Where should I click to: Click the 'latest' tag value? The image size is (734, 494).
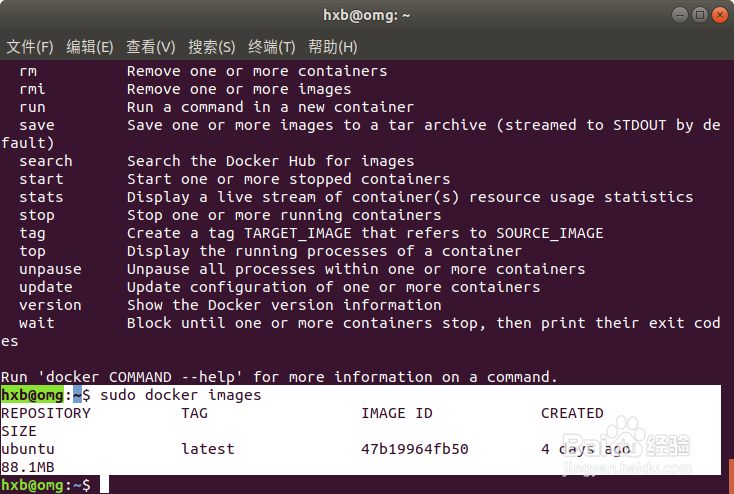tap(208, 449)
